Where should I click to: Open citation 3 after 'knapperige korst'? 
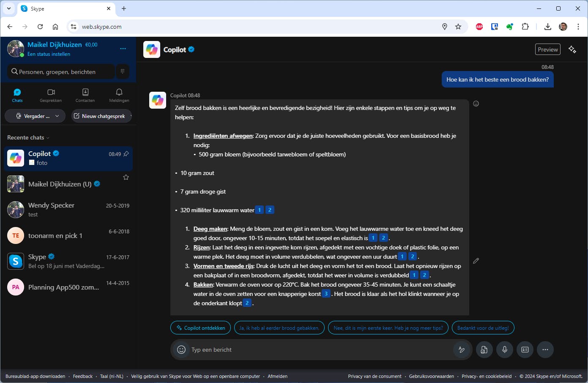(326, 294)
